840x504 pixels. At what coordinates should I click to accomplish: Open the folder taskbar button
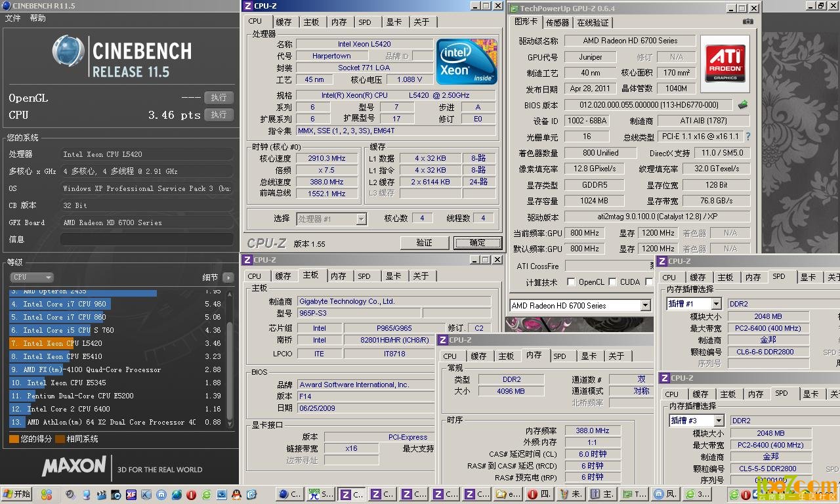[x=507, y=494]
